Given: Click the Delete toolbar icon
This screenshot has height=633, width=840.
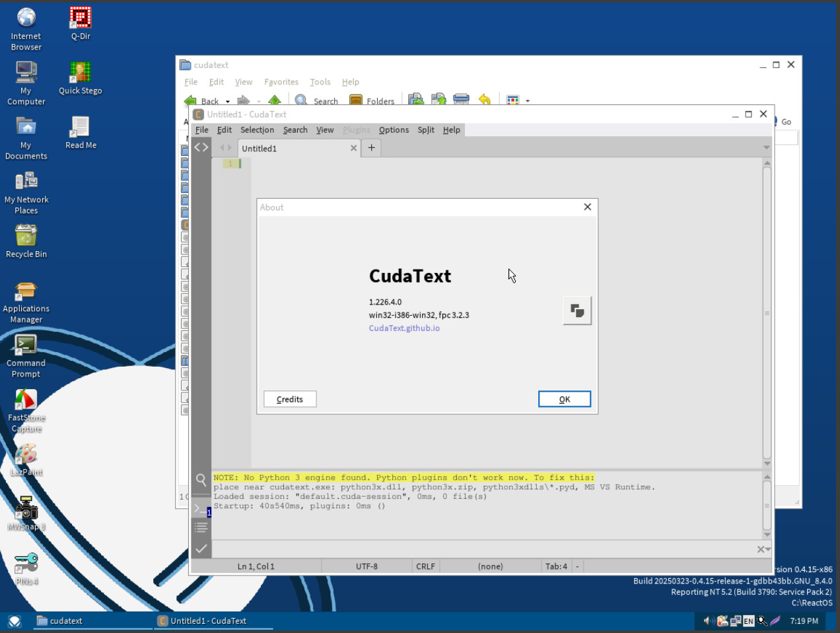Looking at the screenshot, I should tap(461, 100).
